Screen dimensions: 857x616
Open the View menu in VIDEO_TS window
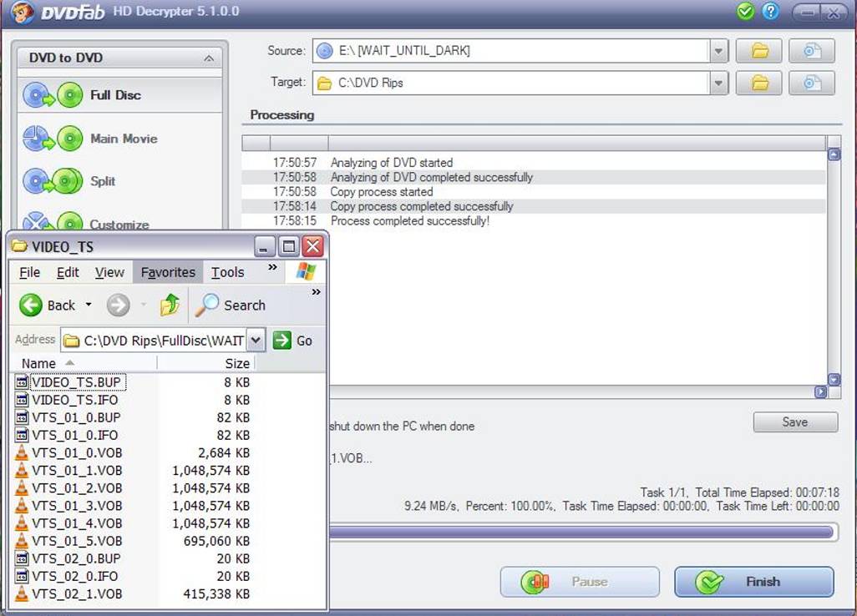(x=109, y=272)
